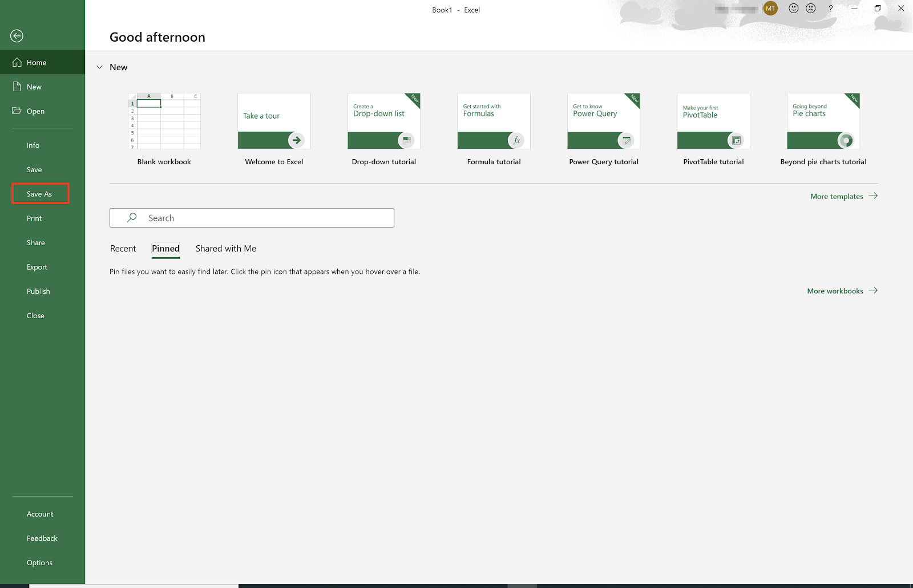Screen dimensions: 913x588
Task: Open Feedback in the sidebar
Action: [x=42, y=538]
